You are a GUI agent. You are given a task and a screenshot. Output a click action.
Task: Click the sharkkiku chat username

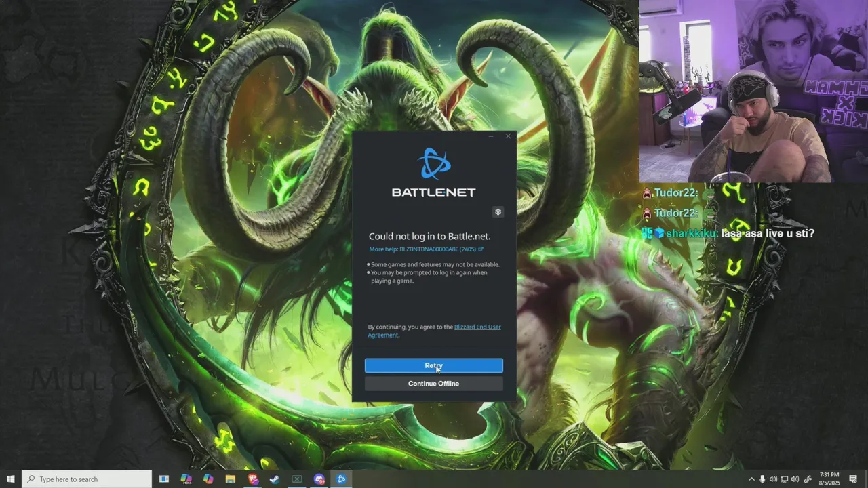692,233
